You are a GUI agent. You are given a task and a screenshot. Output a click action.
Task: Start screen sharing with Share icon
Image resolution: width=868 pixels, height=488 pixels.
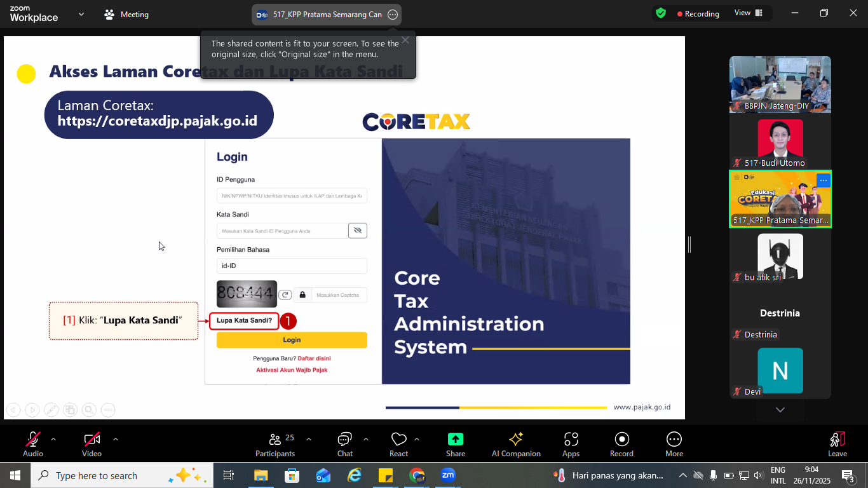(456, 440)
